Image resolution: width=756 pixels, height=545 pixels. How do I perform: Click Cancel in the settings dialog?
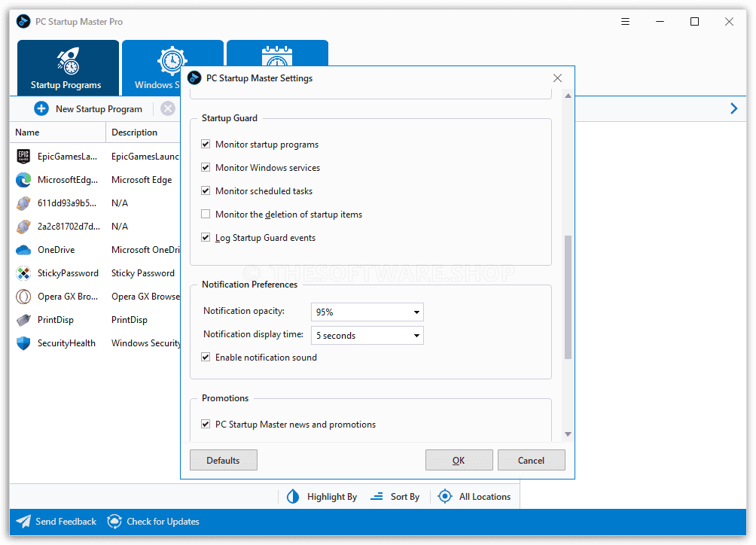point(532,460)
